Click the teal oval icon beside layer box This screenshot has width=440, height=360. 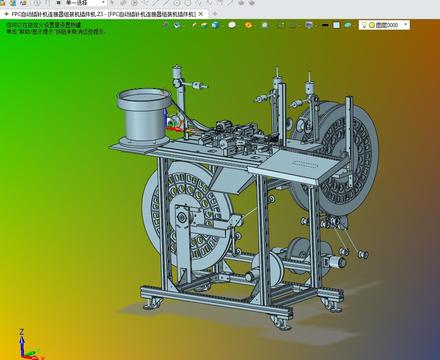click(x=348, y=25)
